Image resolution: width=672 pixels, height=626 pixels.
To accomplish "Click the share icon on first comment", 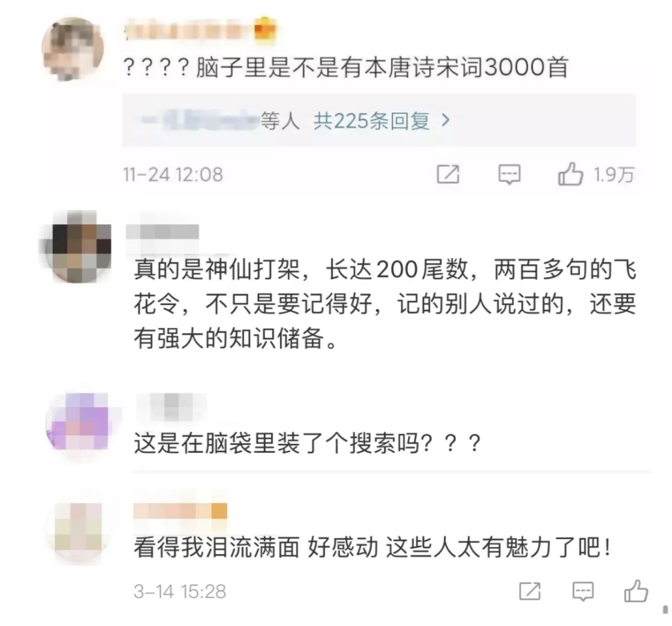I will [448, 174].
